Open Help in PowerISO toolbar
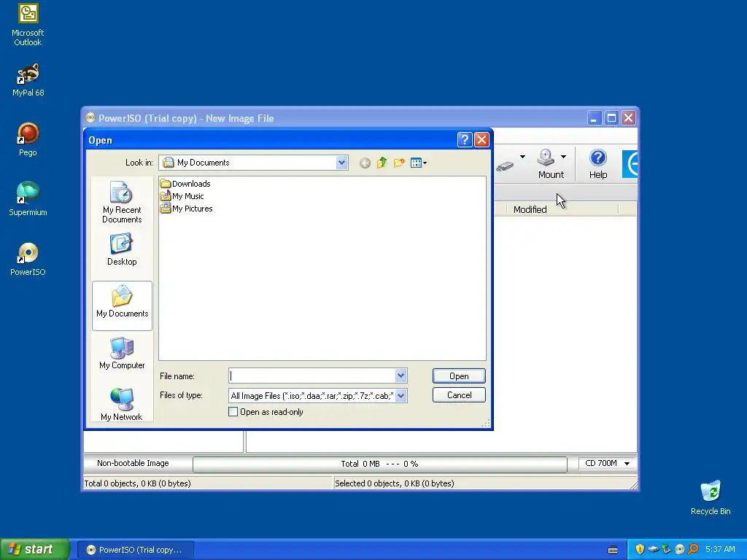The height and width of the screenshot is (560, 747). pyautogui.click(x=598, y=164)
